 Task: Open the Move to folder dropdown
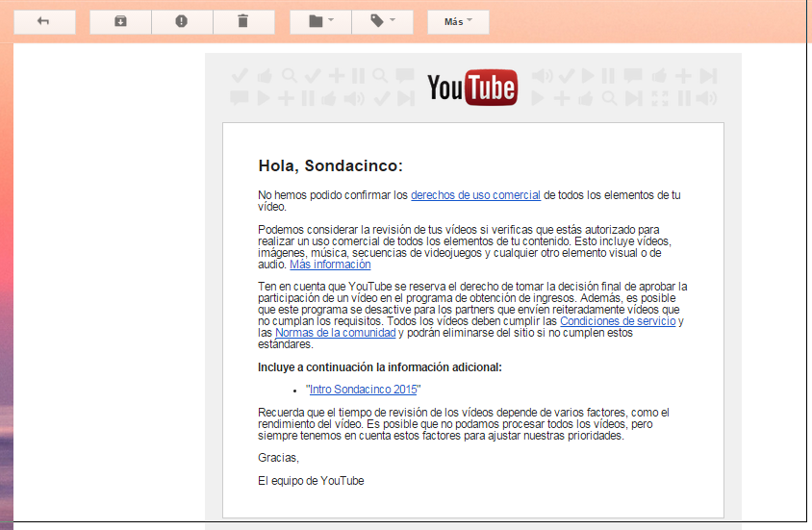(320, 22)
